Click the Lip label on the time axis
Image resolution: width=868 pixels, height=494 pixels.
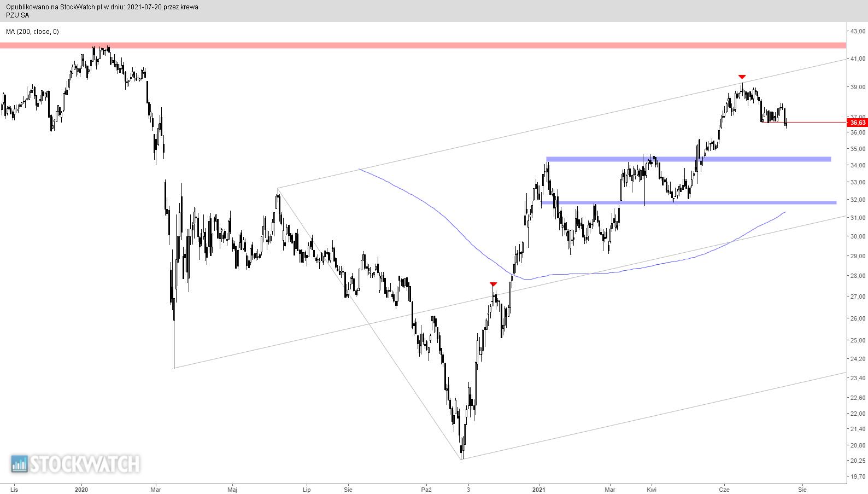coord(306,490)
